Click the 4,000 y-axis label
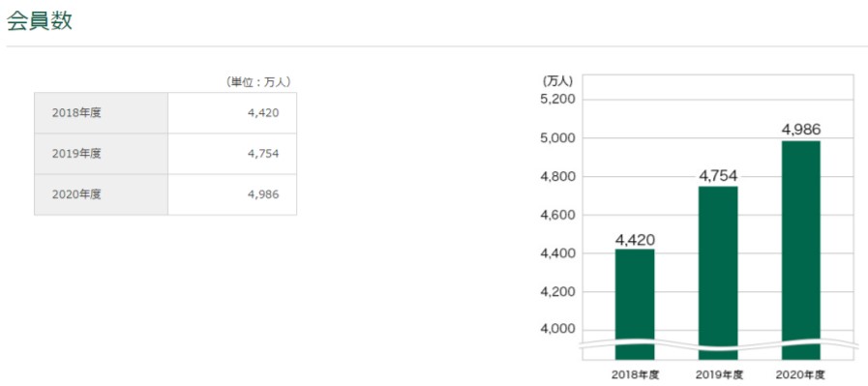The height and width of the screenshot is (386, 868). coord(557,330)
